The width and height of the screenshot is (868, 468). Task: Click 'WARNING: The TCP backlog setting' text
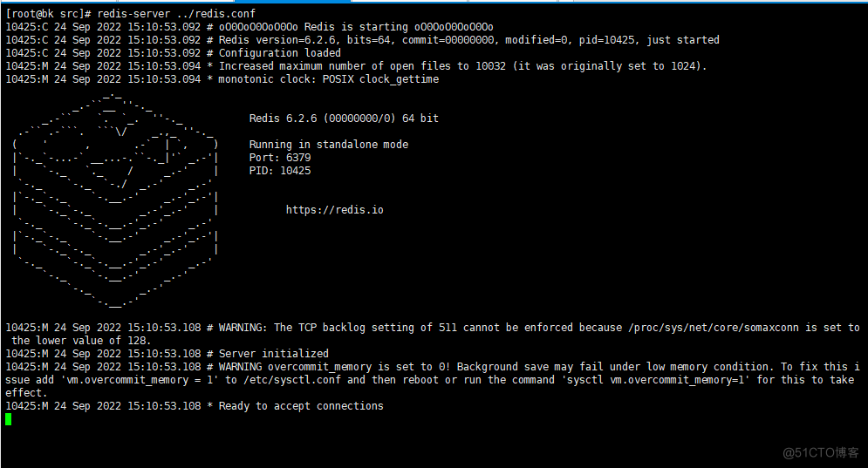pyautogui.click(x=316, y=328)
